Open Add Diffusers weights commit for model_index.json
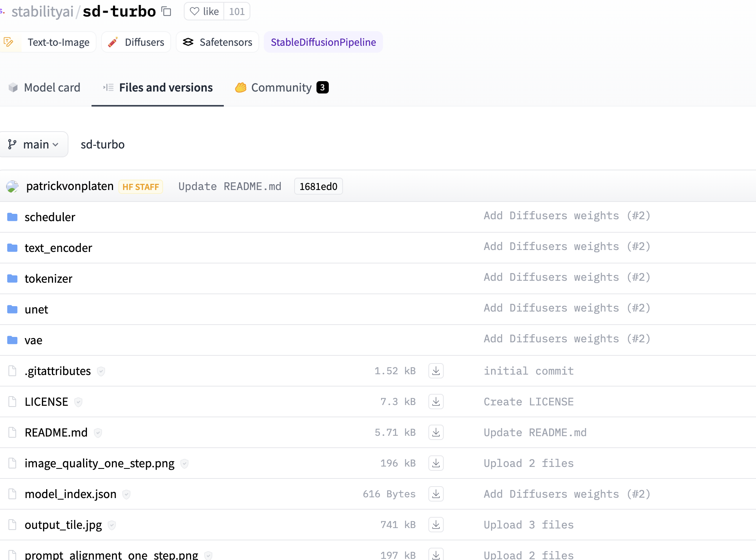 (x=567, y=494)
